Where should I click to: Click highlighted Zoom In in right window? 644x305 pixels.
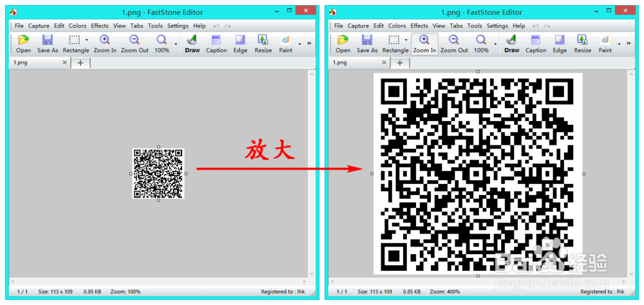(424, 44)
